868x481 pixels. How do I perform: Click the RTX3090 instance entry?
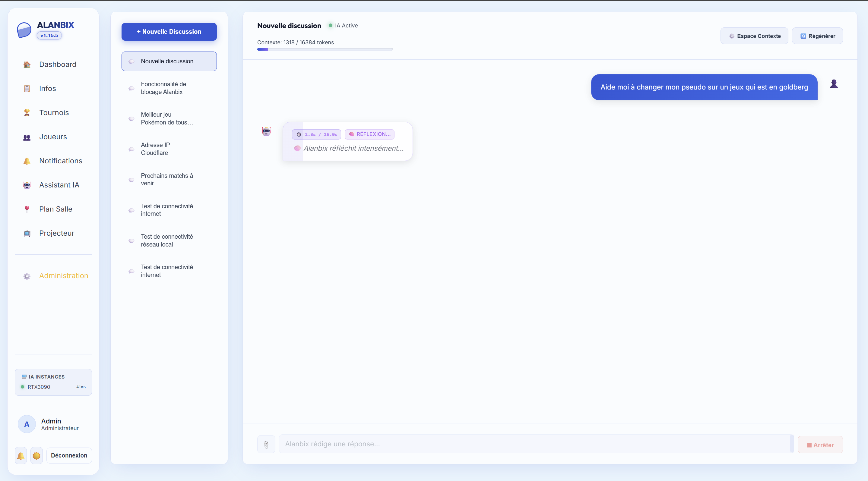click(x=53, y=387)
